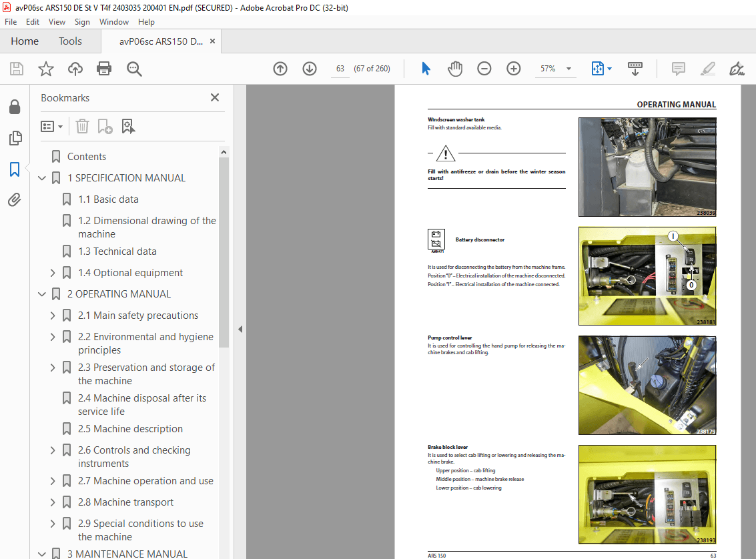Open the Window menu
The width and height of the screenshot is (756, 559).
point(113,22)
